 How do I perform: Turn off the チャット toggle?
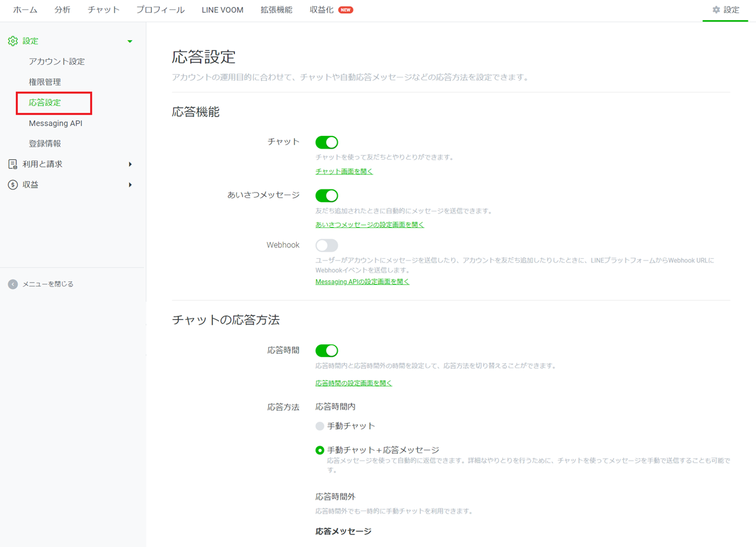tap(326, 142)
